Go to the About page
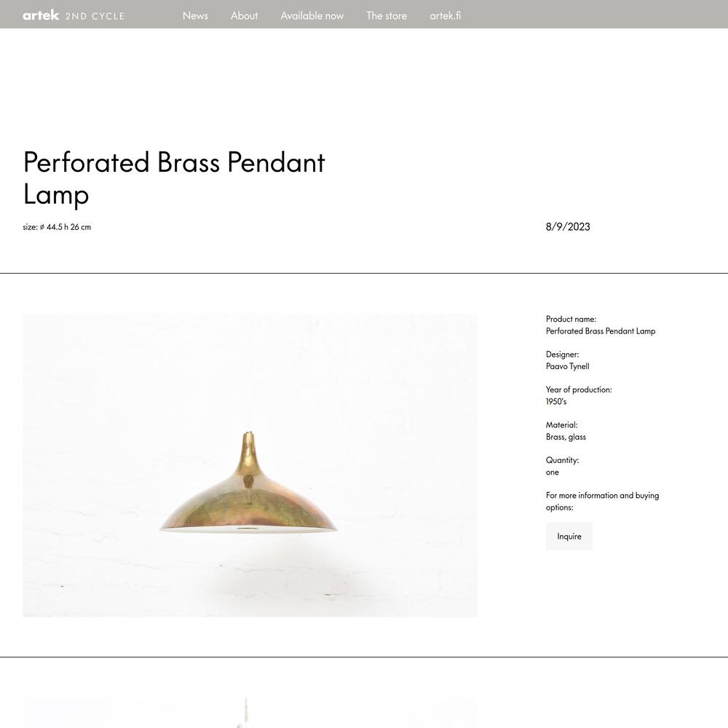728x728 pixels. (x=244, y=15)
